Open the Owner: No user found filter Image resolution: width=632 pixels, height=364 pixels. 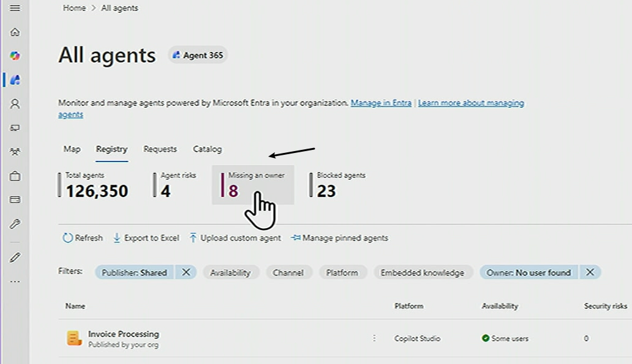529,273
